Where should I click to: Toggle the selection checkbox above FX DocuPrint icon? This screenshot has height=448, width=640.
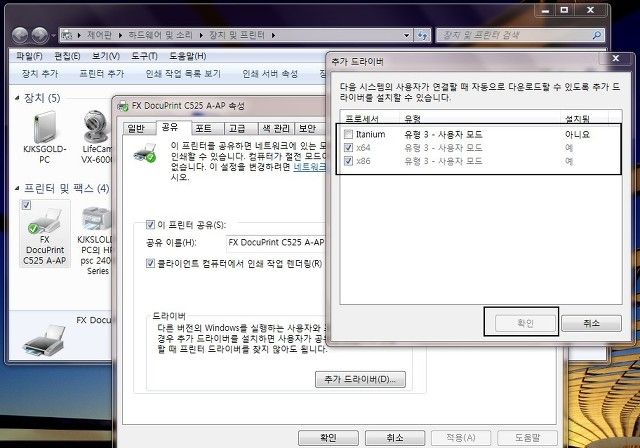(27, 205)
